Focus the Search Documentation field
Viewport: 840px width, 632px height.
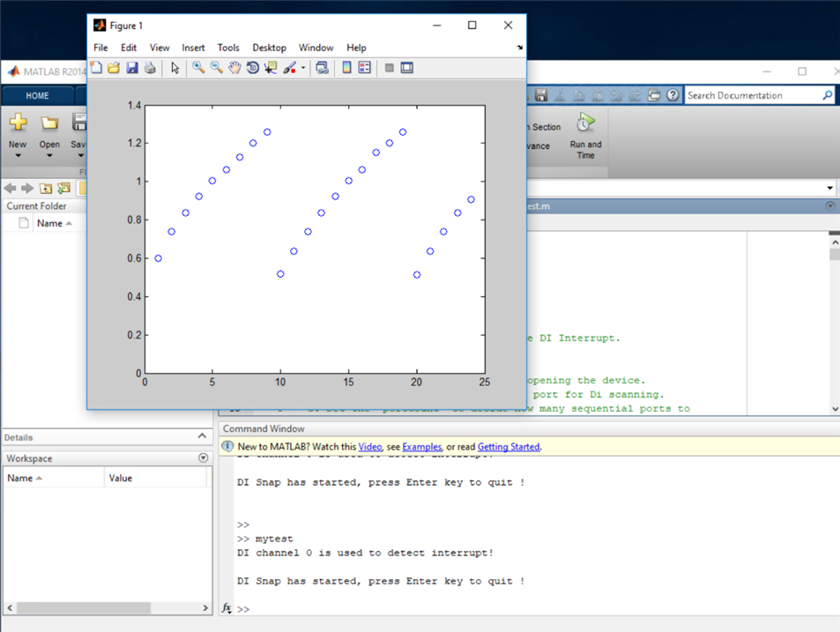click(x=753, y=95)
